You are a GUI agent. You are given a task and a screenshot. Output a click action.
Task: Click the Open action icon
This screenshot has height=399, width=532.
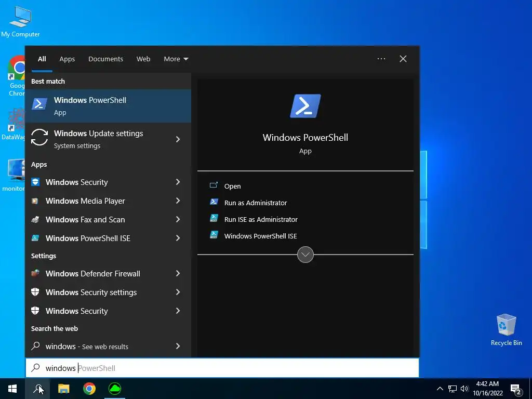coord(214,185)
